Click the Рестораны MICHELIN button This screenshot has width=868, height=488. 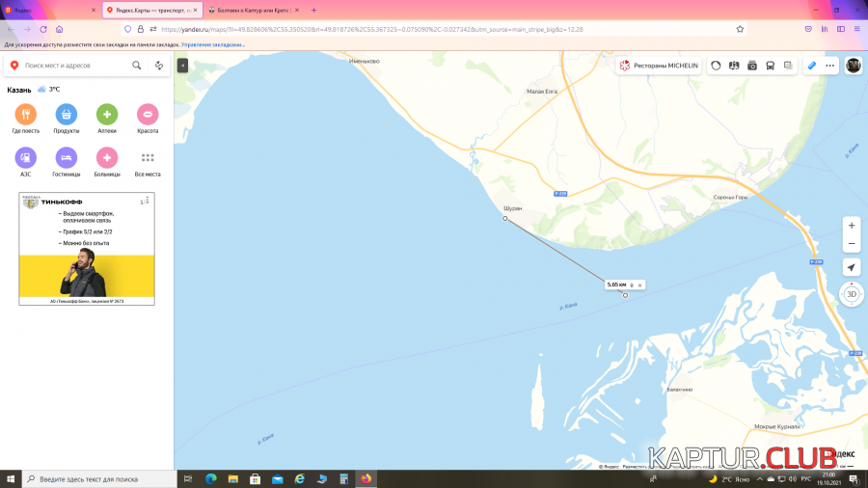point(659,66)
